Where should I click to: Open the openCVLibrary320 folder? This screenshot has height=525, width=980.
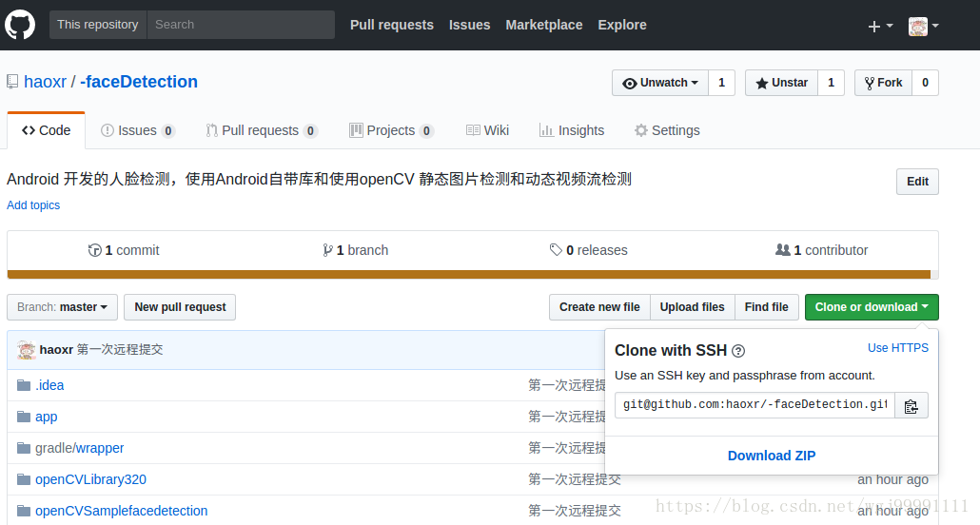tap(90, 479)
